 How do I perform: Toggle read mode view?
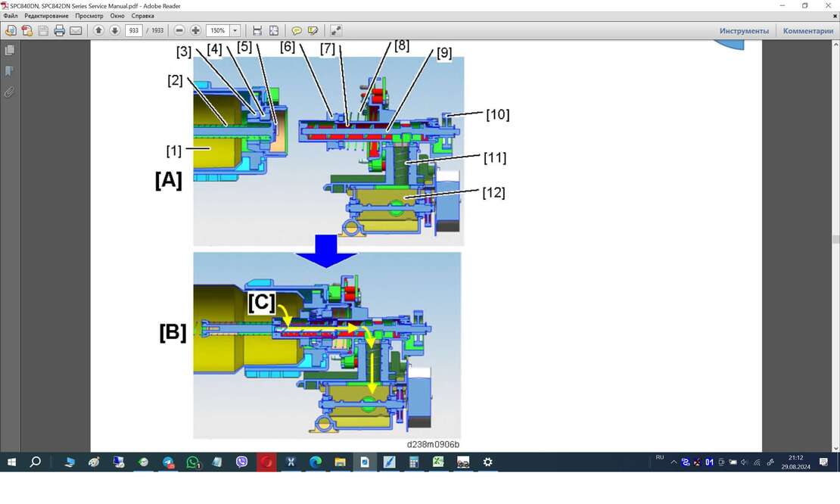pyautogui.click(x=335, y=31)
